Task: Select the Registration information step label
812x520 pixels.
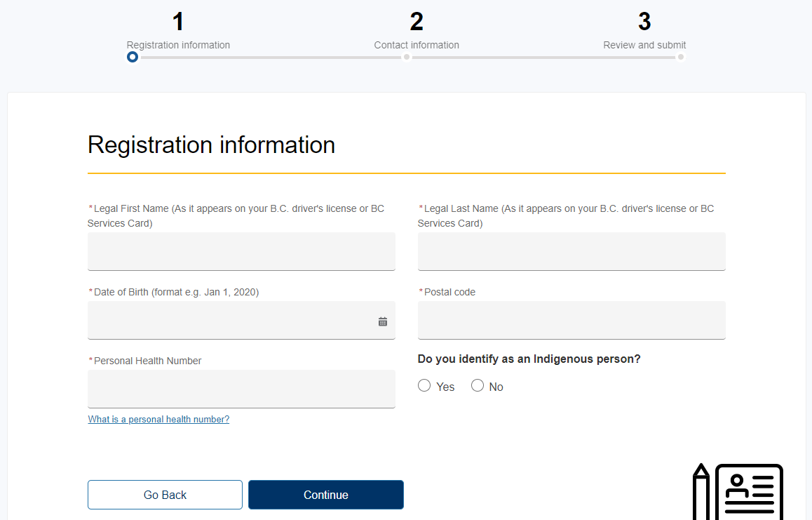Action: click(x=178, y=45)
